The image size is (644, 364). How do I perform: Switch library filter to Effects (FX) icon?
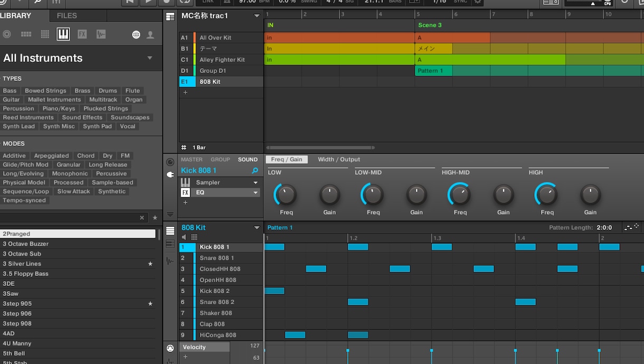pyautogui.click(x=82, y=34)
